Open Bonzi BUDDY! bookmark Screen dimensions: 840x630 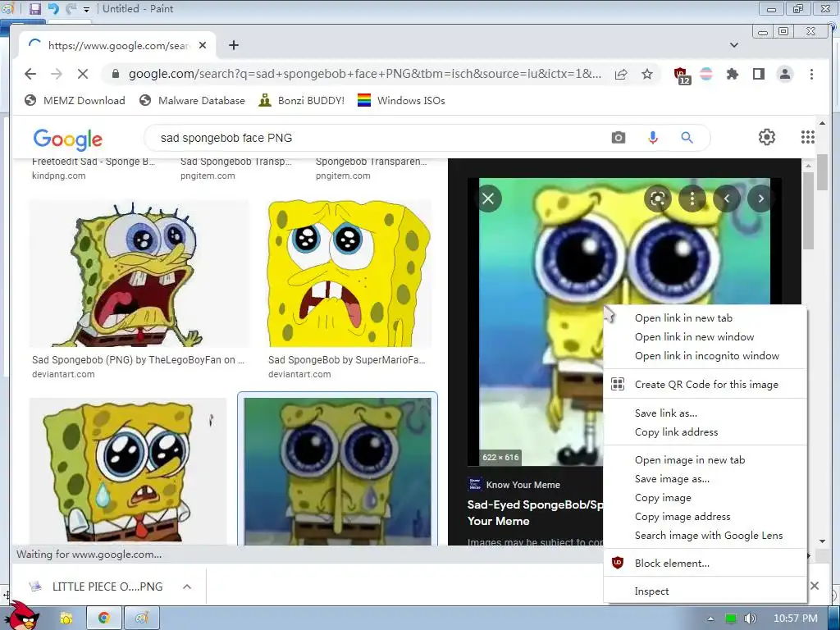301,101
